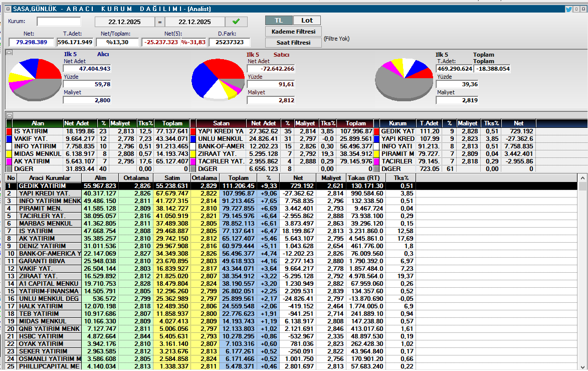
Task: Click red swatch next to IS YATIRIM
Action: click(9, 131)
